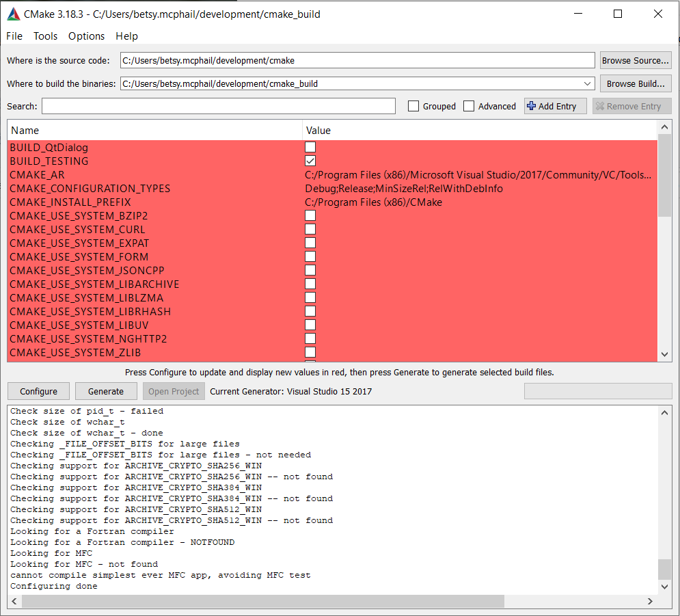Toggle CMAKE_USE_SYSTEM_NGHTTP2 checkbox

[310, 338]
